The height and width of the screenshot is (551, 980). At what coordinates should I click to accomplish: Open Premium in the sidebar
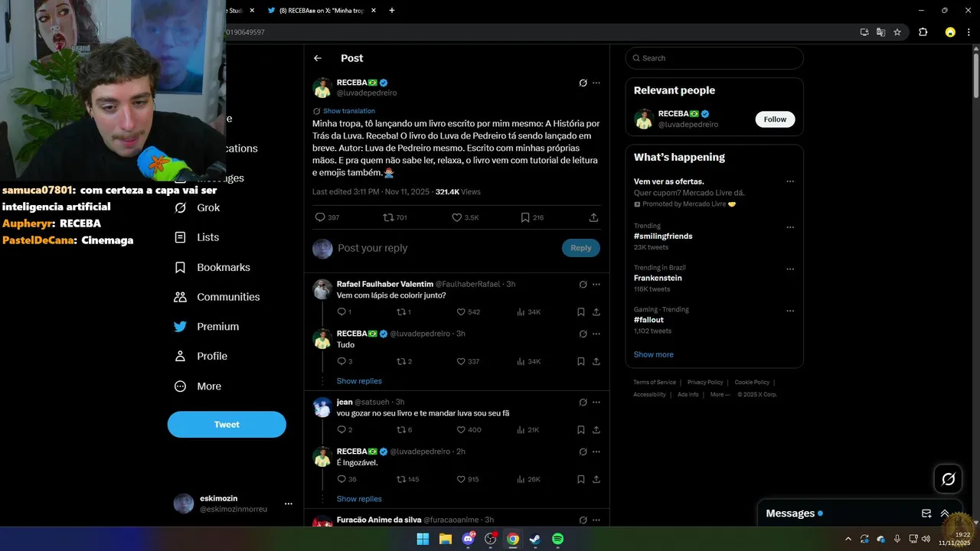click(x=207, y=327)
